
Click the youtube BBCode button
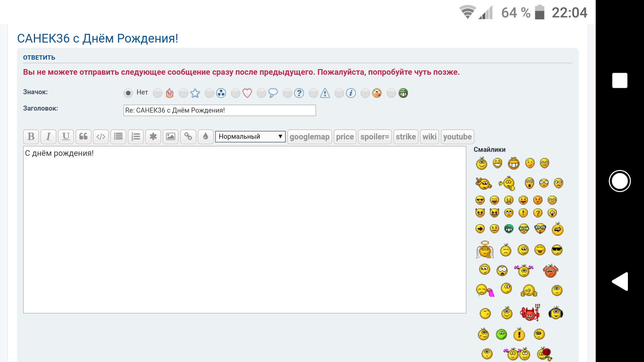click(457, 137)
